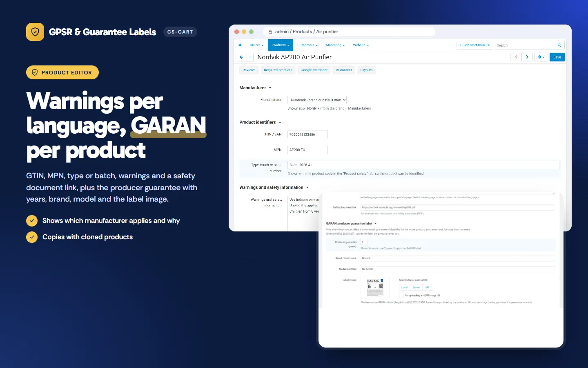588x368 pixels.
Task: Click the browser address bar
Action: [x=349, y=32]
